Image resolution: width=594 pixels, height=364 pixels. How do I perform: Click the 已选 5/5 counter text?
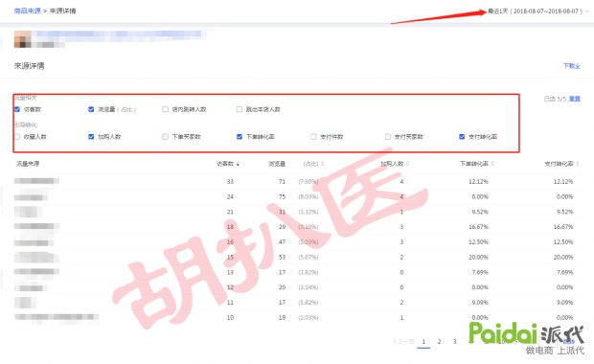point(555,99)
